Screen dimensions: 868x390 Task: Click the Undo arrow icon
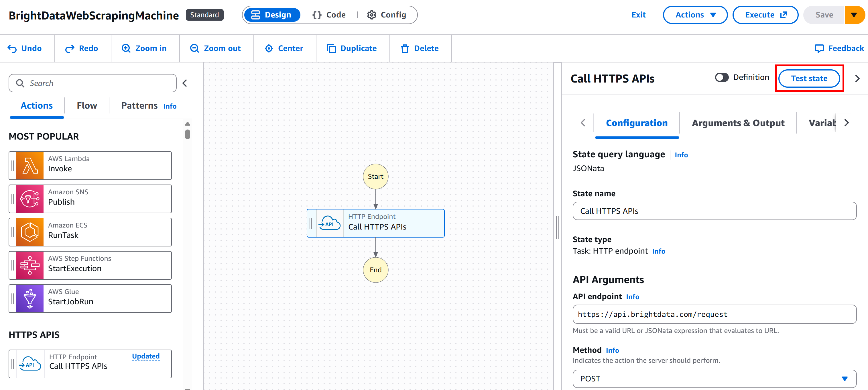click(x=12, y=48)
